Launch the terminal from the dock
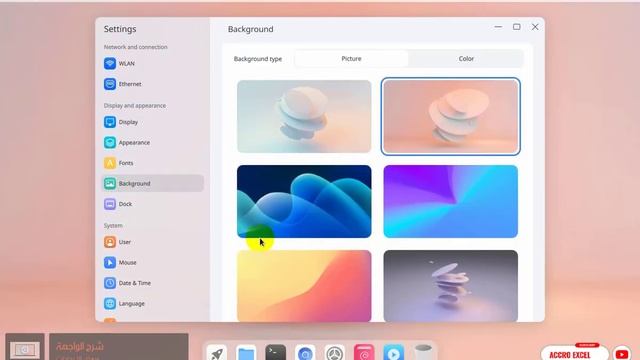Screen dimensions: 640x360 point(276,353)
